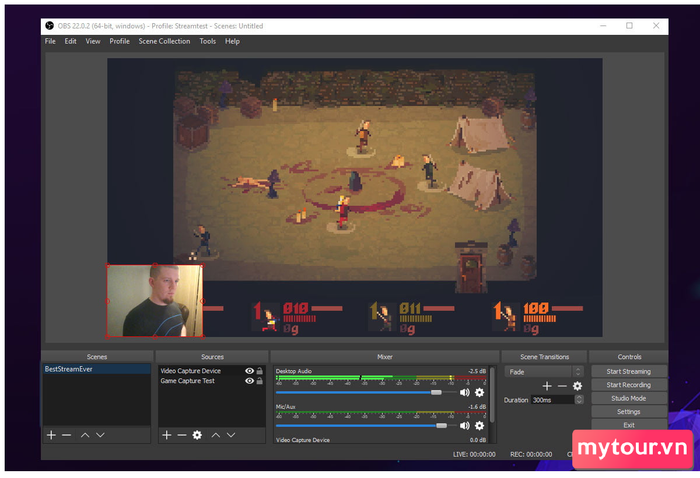Move scene down in Scenes panel
This screenshot has height=478, width=700.
(100, 435)
